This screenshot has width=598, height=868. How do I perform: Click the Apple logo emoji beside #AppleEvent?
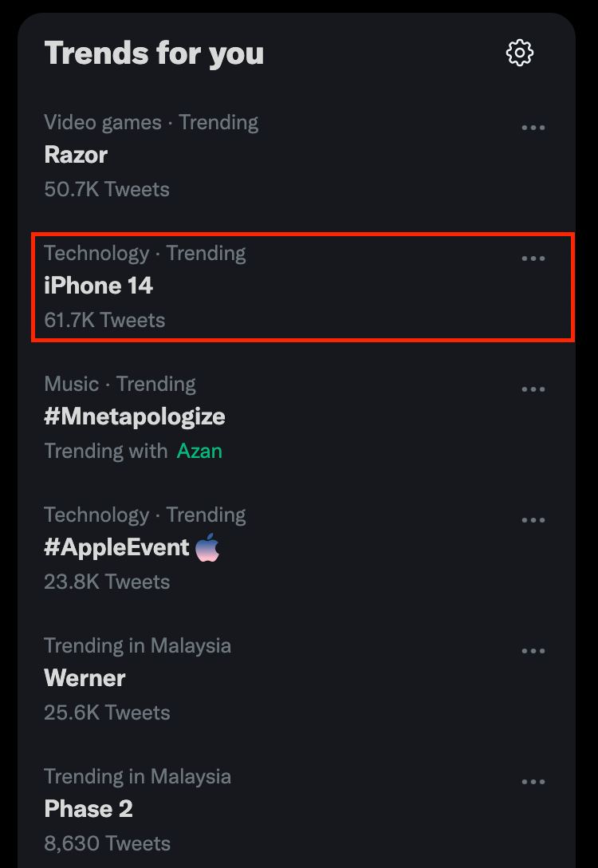click(207, 547)
